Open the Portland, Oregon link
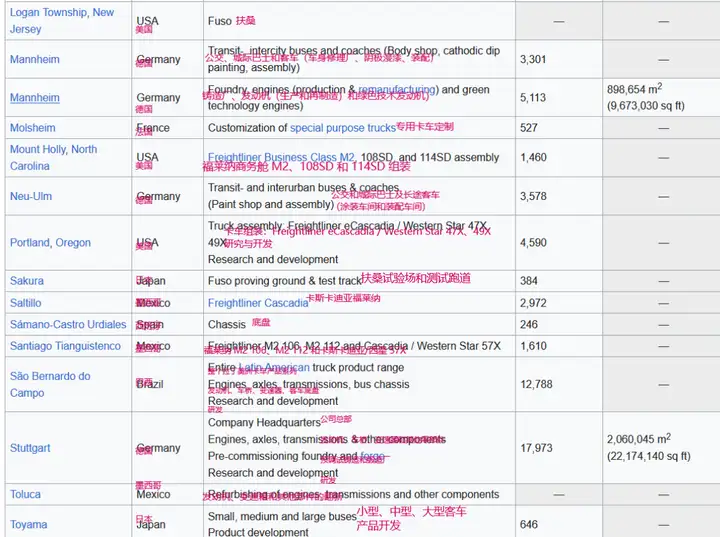The image size is (720, 537). coord(51,243)
